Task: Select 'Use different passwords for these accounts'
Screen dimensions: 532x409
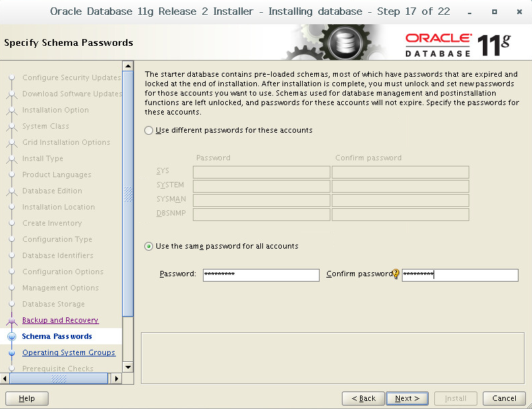Action: tap(148, 130)
